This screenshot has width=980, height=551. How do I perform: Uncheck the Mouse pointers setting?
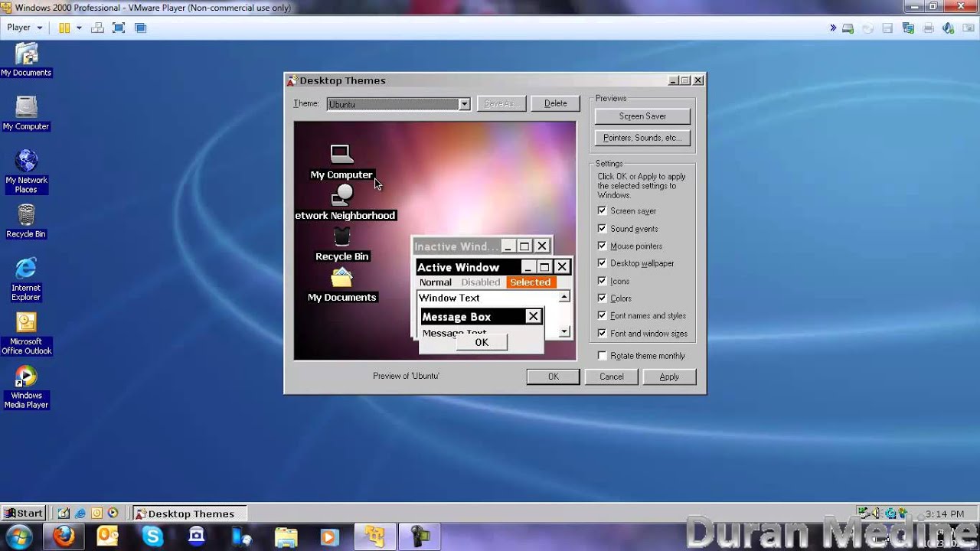(x=602, y=246)
